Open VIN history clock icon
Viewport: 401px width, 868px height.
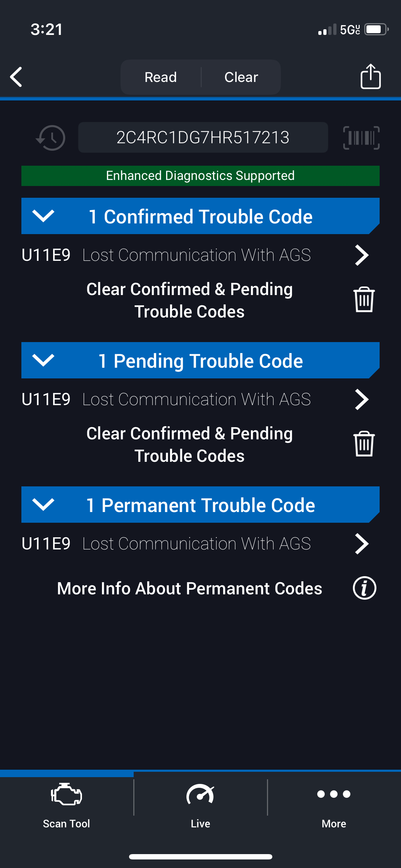click(51, 138)
